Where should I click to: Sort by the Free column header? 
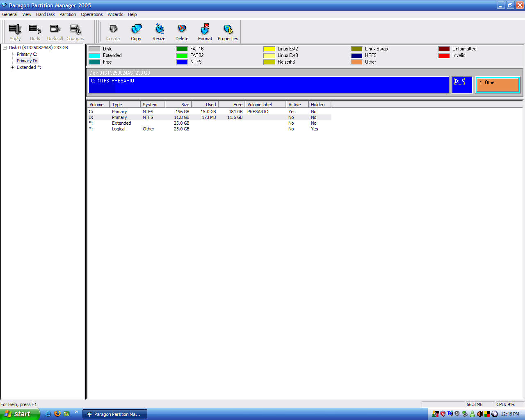(x=232, y=105)
